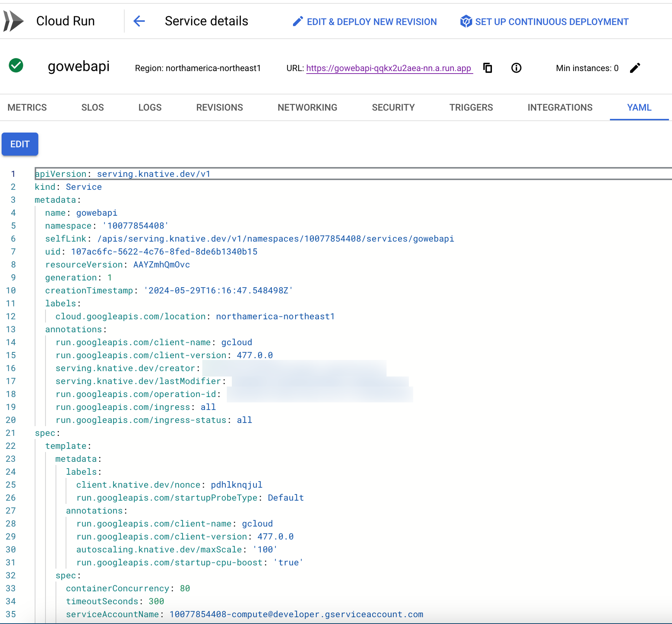Viewport: 672px width, 624px height.
Task: Open the SECURITY tab
Action: click(393, 108)
